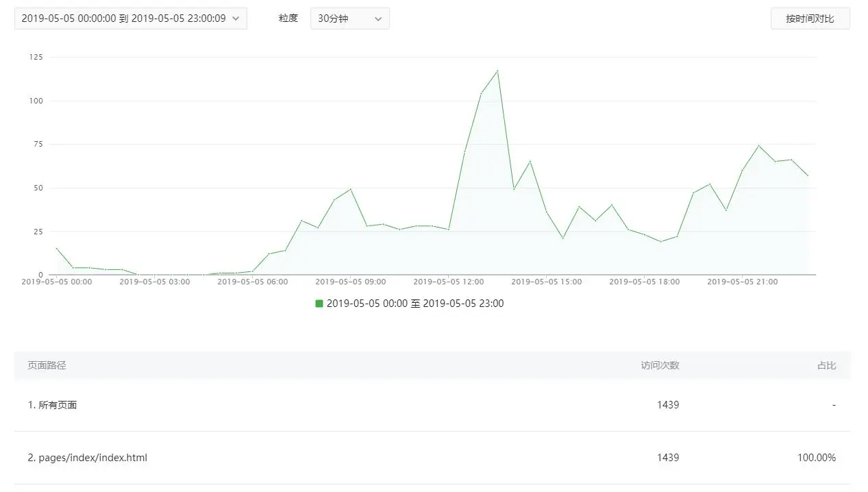
Task: Toggle the green legend series swatch
Action: [319, 304]
